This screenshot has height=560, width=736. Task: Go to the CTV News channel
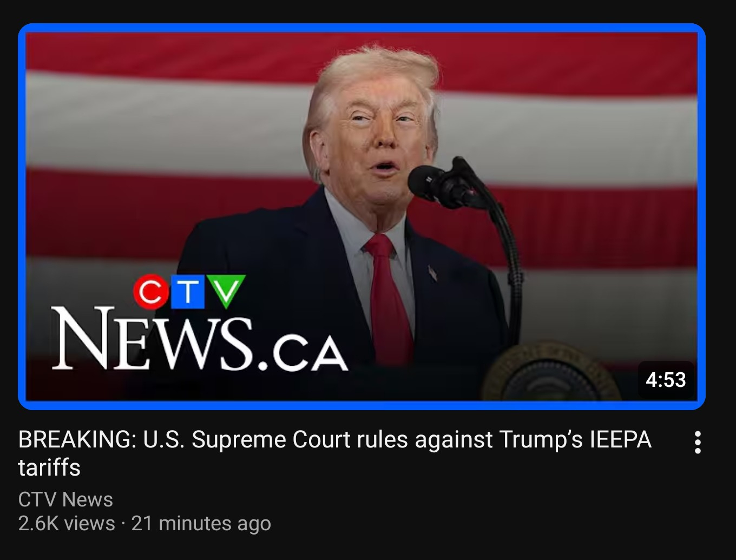[x=65, y=499]
